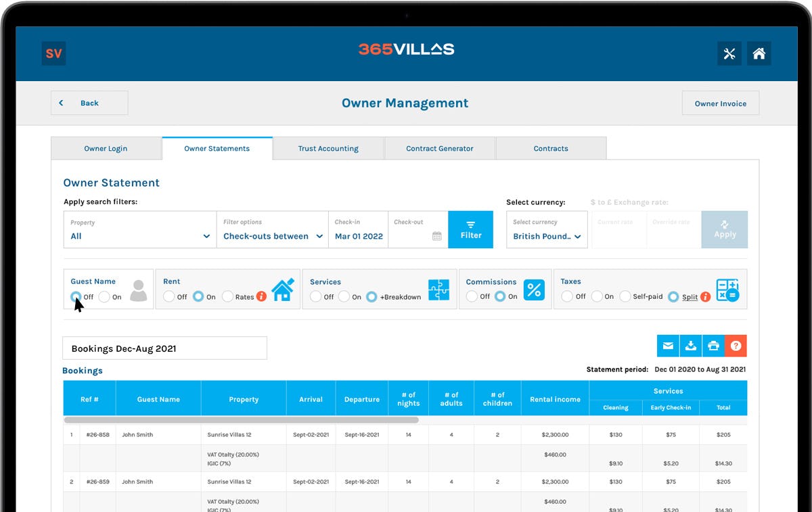Image resolution: width=812 pixels, height=512 pixels.
Task: Click the Departure column header
Action: (x=362, y=399)
